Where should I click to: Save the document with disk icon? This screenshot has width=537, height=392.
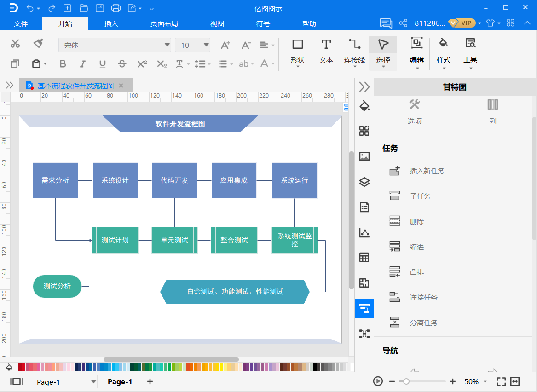tap(100, 8)
